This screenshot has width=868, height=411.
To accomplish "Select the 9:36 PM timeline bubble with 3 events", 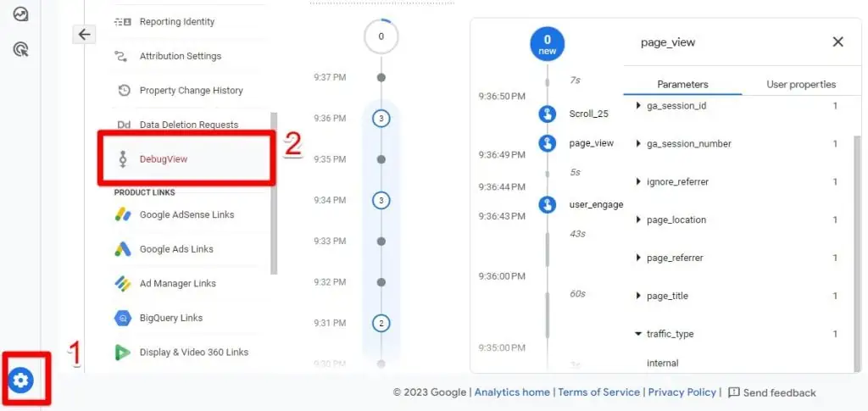I will pyautogui.click(x=381, y=119).
